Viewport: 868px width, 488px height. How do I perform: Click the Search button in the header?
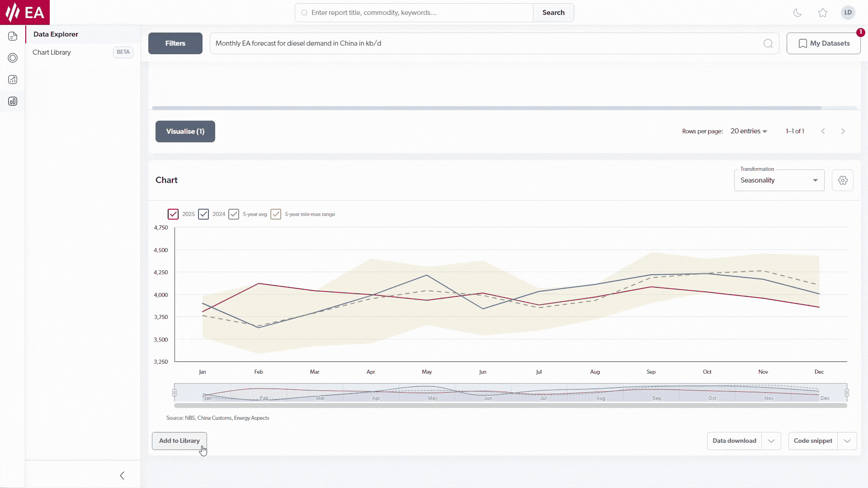(x=553, y=13)
